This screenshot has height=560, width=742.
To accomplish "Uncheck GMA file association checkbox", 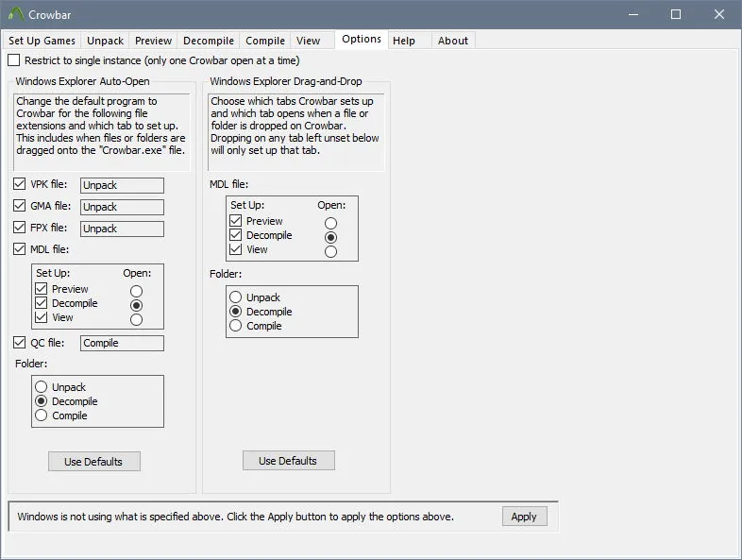I will coord(20,206).
